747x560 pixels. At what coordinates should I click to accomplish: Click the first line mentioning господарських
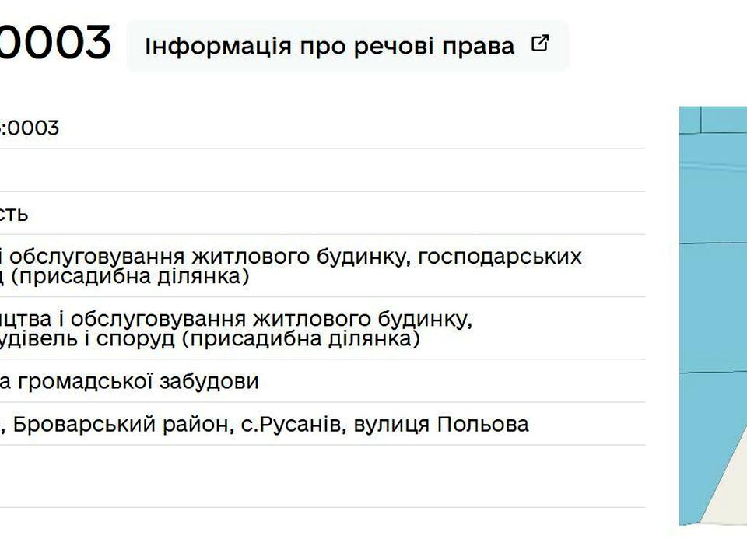coord(290,257)
